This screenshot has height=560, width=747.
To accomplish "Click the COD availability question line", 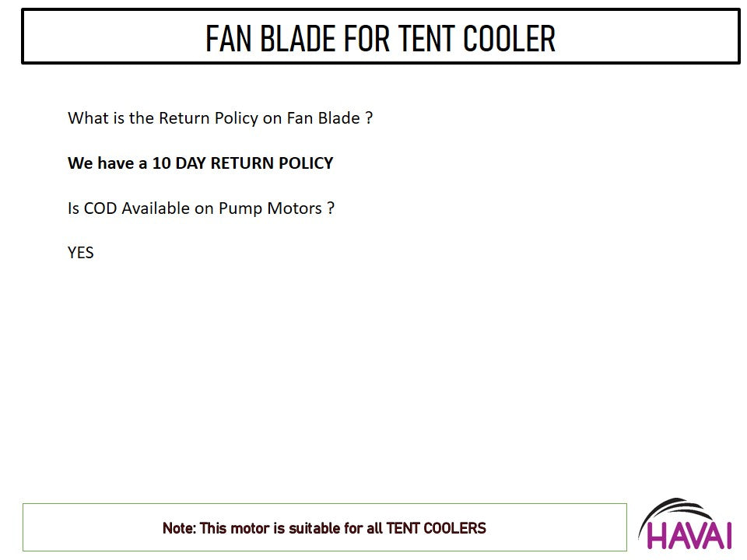I will (201, 208).
